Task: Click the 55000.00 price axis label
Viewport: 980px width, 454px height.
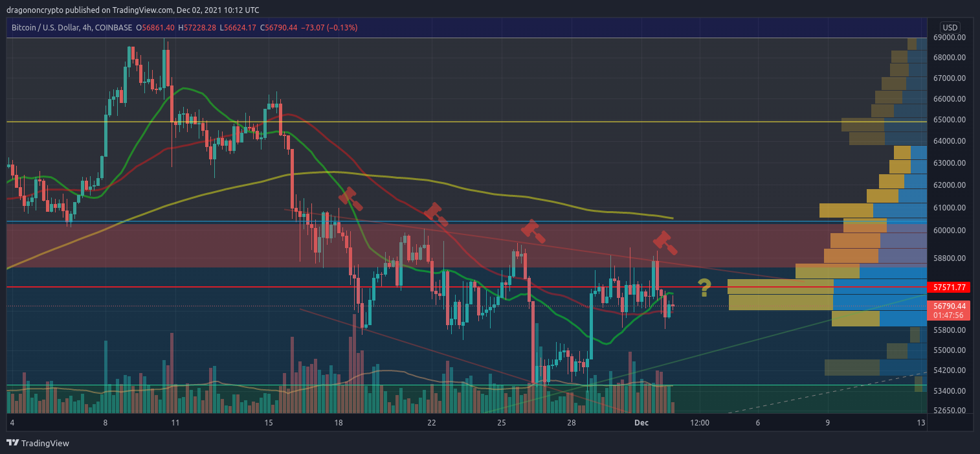Action: (x=950, y=350)
